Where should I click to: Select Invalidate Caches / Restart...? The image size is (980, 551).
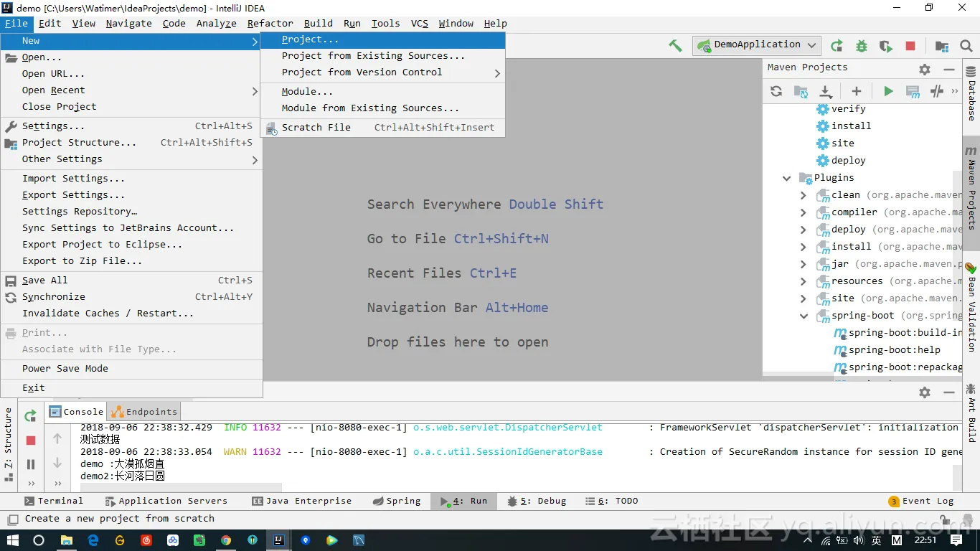click(x=131, y=314)
